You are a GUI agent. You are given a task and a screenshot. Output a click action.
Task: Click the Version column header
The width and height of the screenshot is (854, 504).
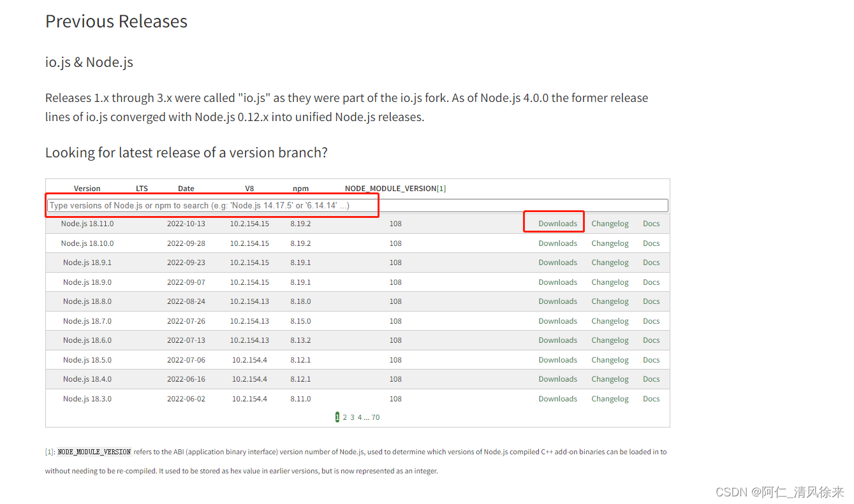pos(87,189)
